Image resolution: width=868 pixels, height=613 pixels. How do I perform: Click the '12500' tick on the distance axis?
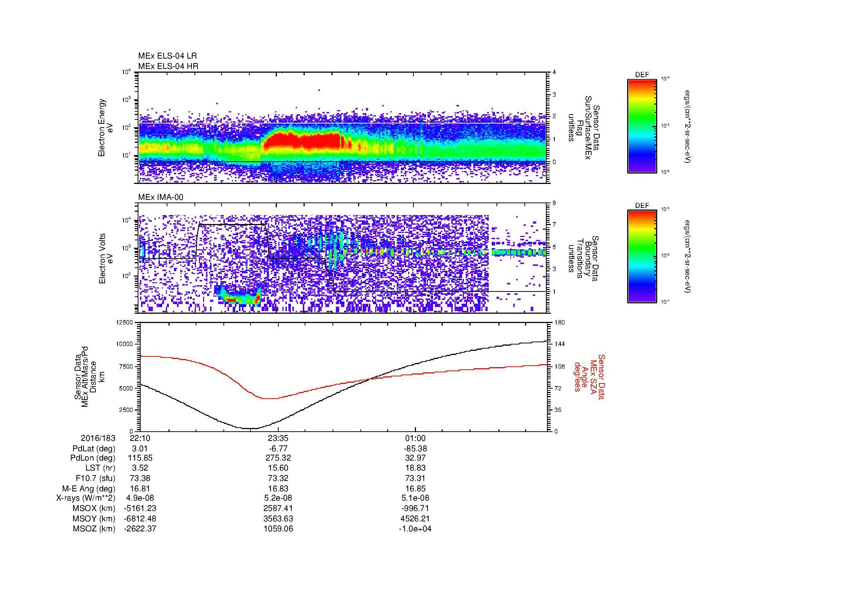click(125, 322)
